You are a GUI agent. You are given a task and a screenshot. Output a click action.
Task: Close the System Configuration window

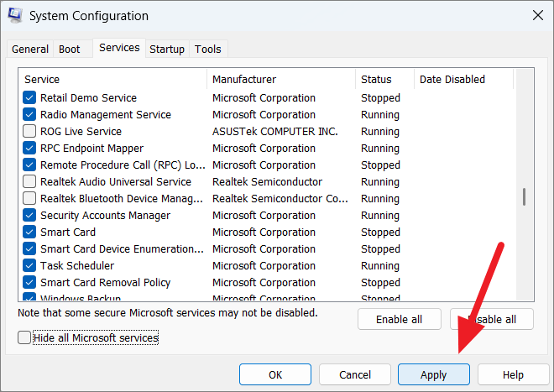(x=536, y=16)
